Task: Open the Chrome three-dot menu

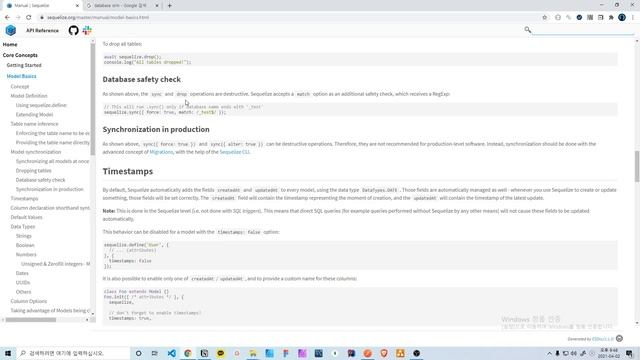Action: pos(633,18)
